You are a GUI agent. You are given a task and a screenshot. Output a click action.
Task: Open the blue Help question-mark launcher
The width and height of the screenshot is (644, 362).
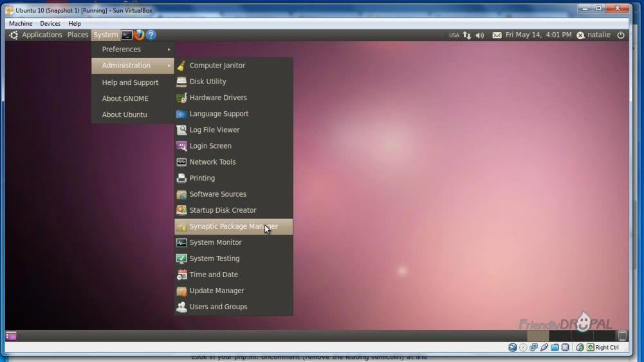(x=151, y=35)
